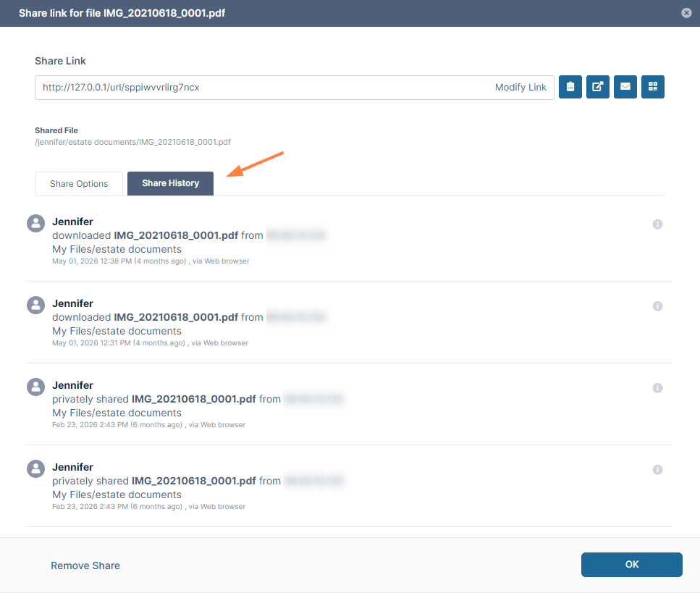Click Jennifer's avatar on second history entry
This screenshot has width=700, height=593.
35,305
